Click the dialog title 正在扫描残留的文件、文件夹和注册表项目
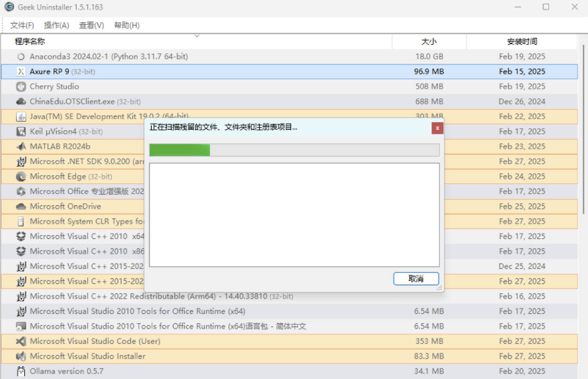588x379 pixels. (223, 127)
